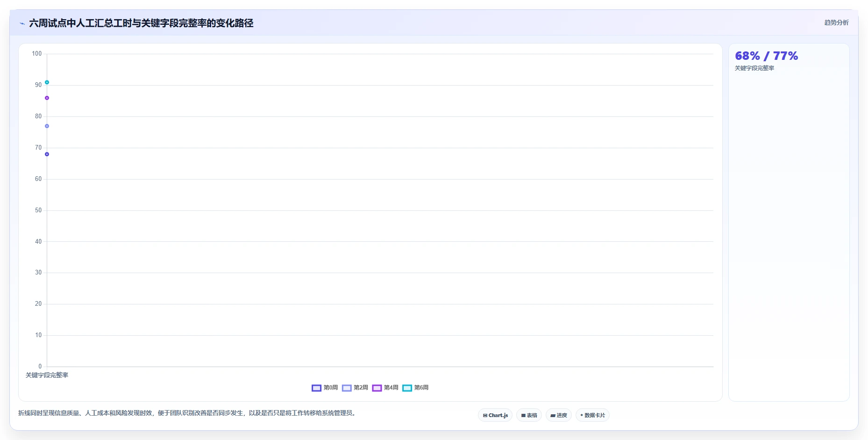The height and width of the screenshot is (440, 868).
Task: Click the 68% / 77% stat value
Action: 766,56
